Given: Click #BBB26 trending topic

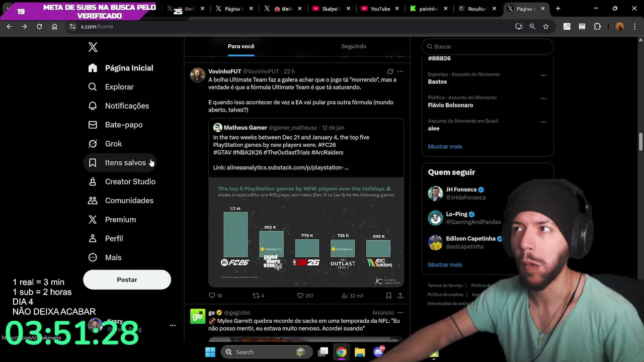Looking at the screenshot, I should 439,58.
